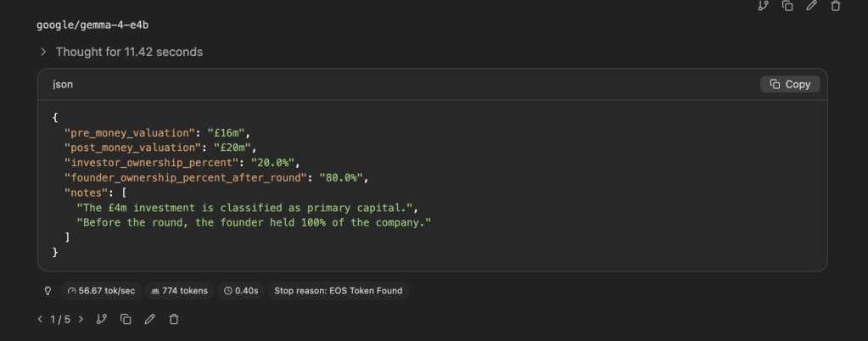
Task: Delete the gemma response via the footer trash
Action: pyautogui.click(x=174, y=319)
